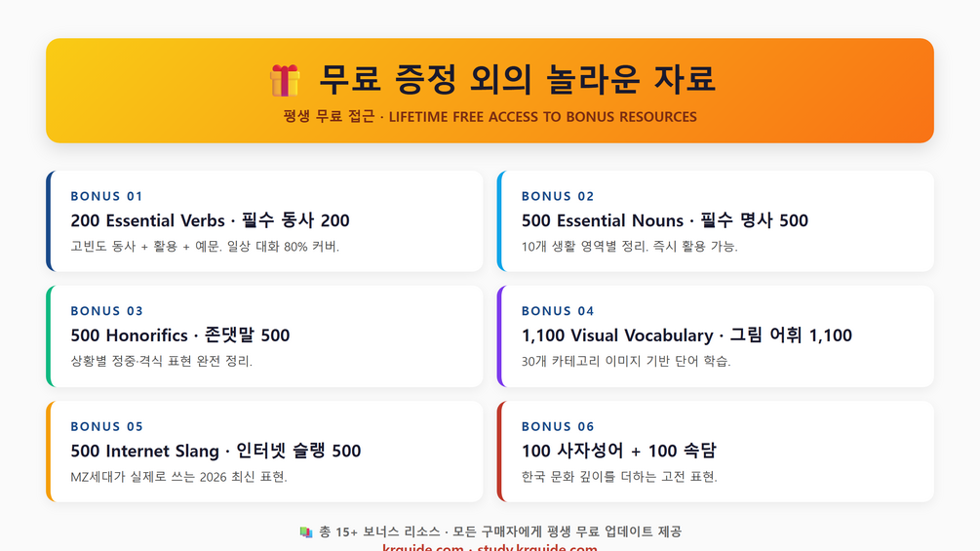
Task: Click the gift box icon in banner
Action: tap(285, 81)
